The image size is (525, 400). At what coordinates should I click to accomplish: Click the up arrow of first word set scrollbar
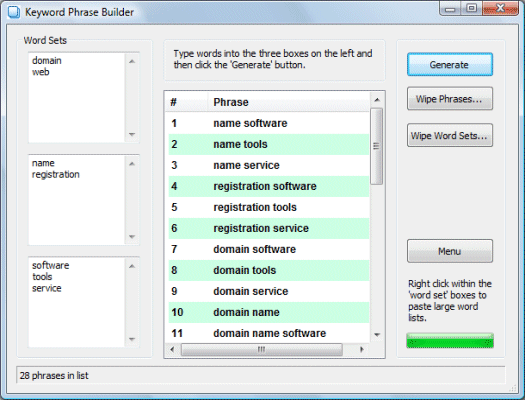click(x=132, y=61)
